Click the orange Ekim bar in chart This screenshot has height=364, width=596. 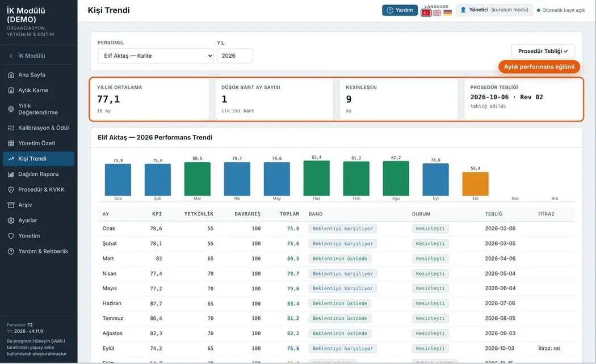pyautogui.click(x=475, y=184)
